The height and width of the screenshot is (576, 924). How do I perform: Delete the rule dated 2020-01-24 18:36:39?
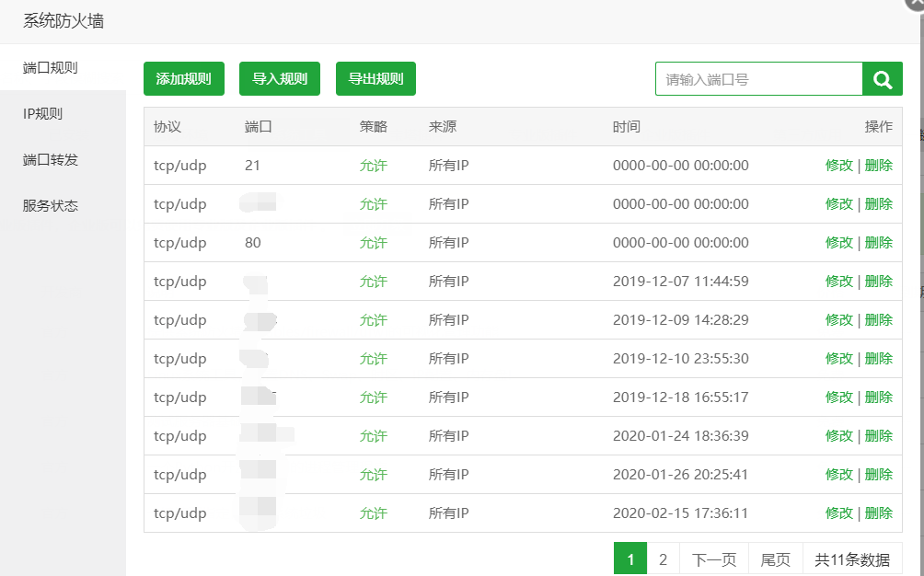(x=879, y=436)
